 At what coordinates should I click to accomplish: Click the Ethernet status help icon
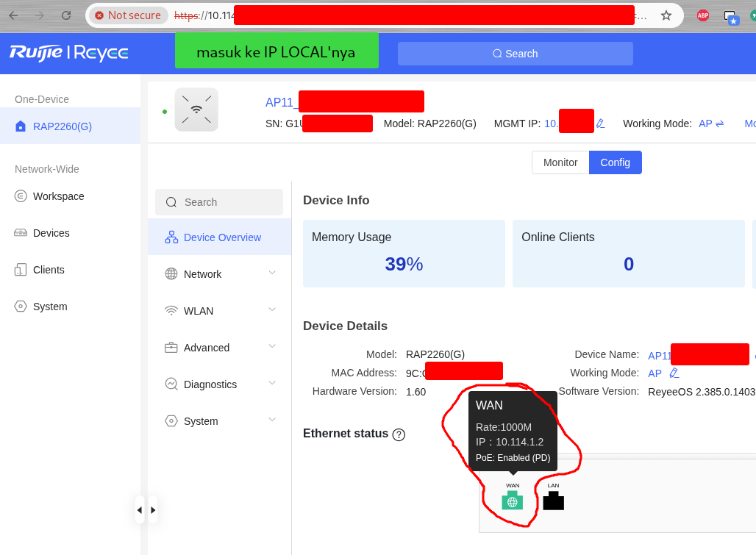(399, 434)
